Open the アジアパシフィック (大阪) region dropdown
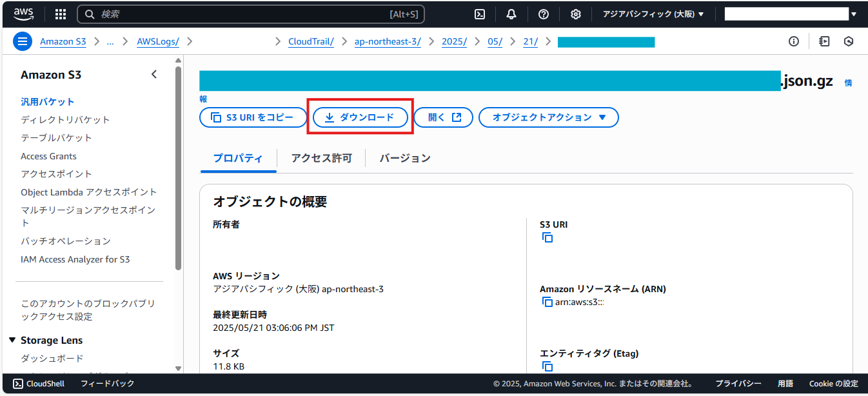 pyautogui.click(x=653, y=14)
